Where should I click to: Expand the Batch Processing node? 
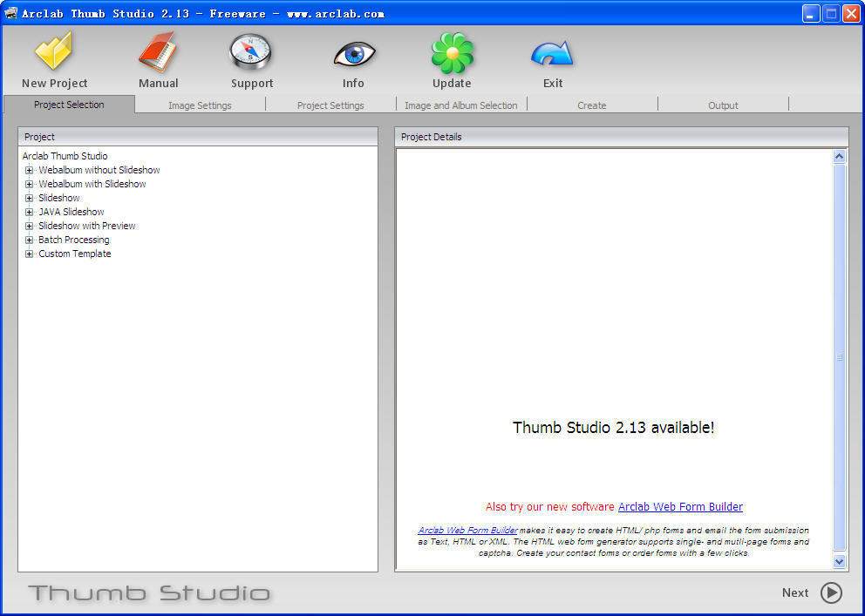30,240
